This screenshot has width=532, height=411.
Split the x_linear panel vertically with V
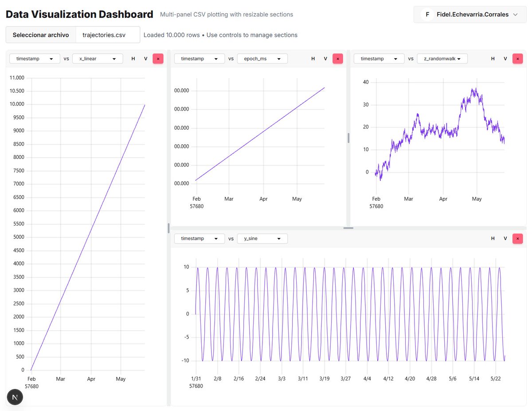(x=145, y=59)
